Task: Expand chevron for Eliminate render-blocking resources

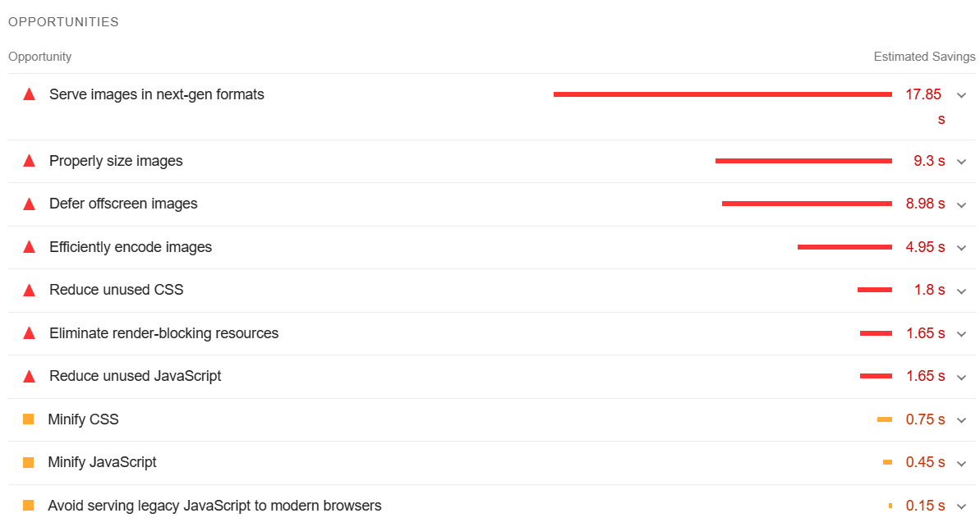Action: [961, 334]
